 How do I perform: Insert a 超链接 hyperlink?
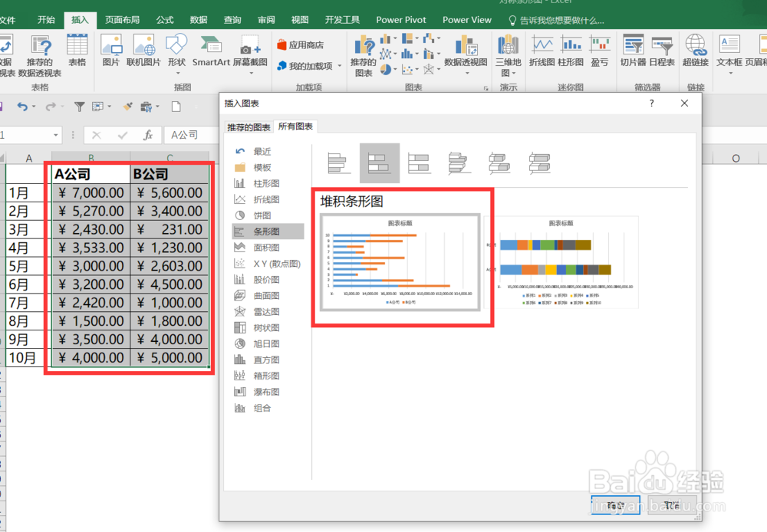696,51
